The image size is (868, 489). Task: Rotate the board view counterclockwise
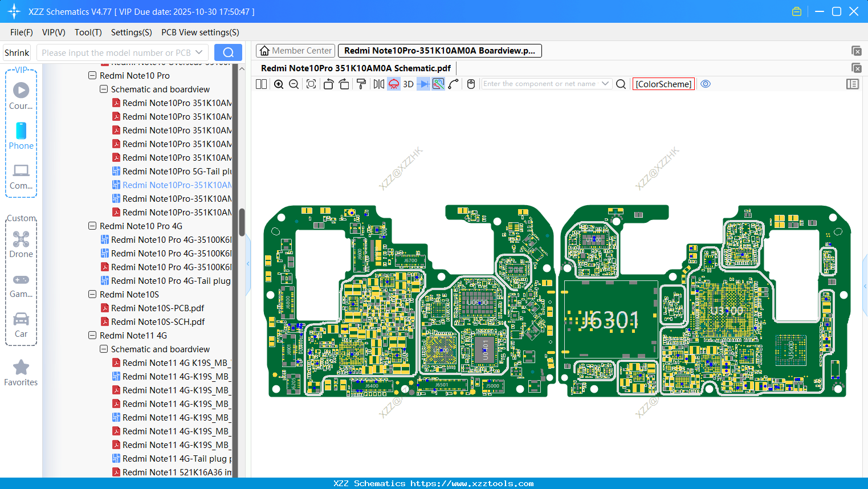coord(328,84)
